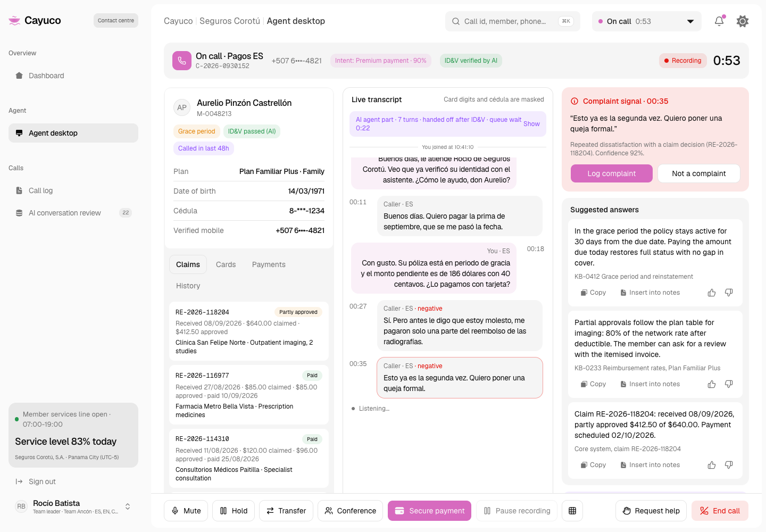
Task: Open AI conversation review
Action: click(73, 213)
